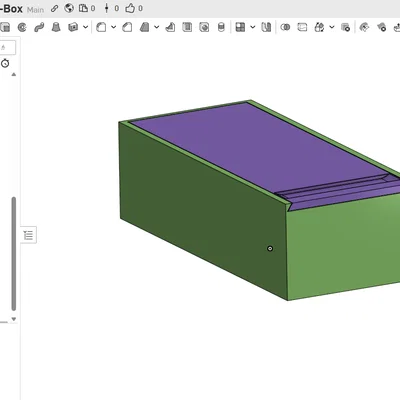The height and width of the screenshot is (400, 400).
Task: Select the purple lid top face
Action: pyautogui.click(x=257, y=147)
